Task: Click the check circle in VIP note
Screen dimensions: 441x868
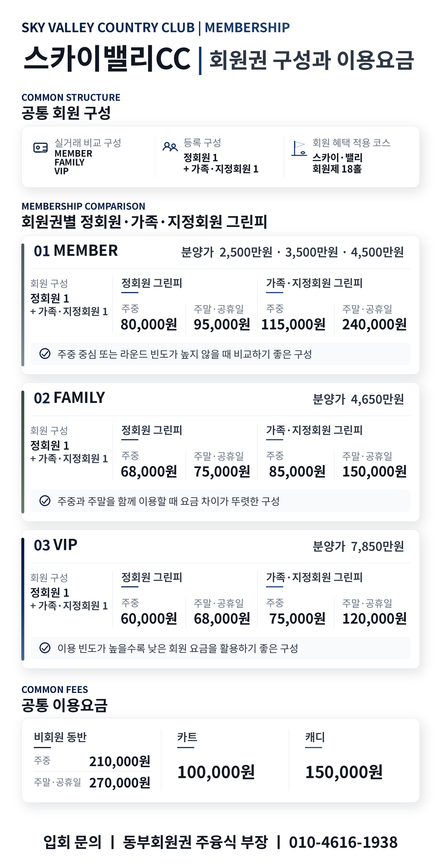Action: point(45,648)
